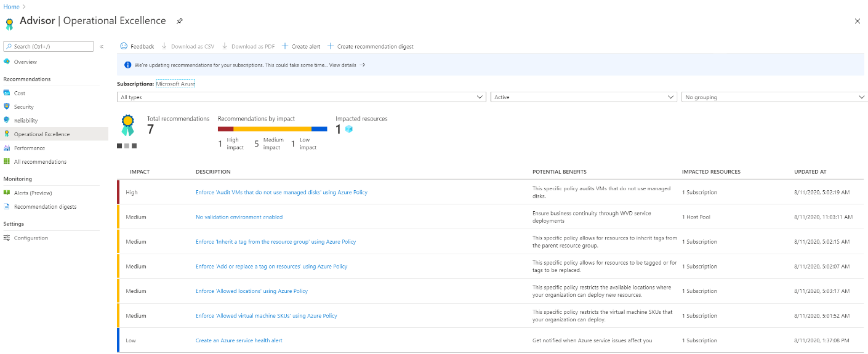This screenshot has height=354, width=868.
Task: Open the No grouping dropdown
Action: (x=774, y=97)
